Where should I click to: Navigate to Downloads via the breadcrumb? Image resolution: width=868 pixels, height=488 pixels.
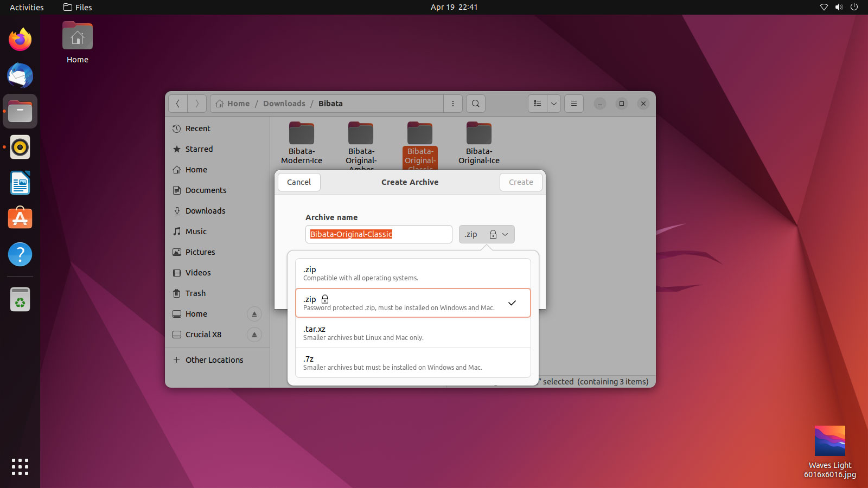coord(284,103)
